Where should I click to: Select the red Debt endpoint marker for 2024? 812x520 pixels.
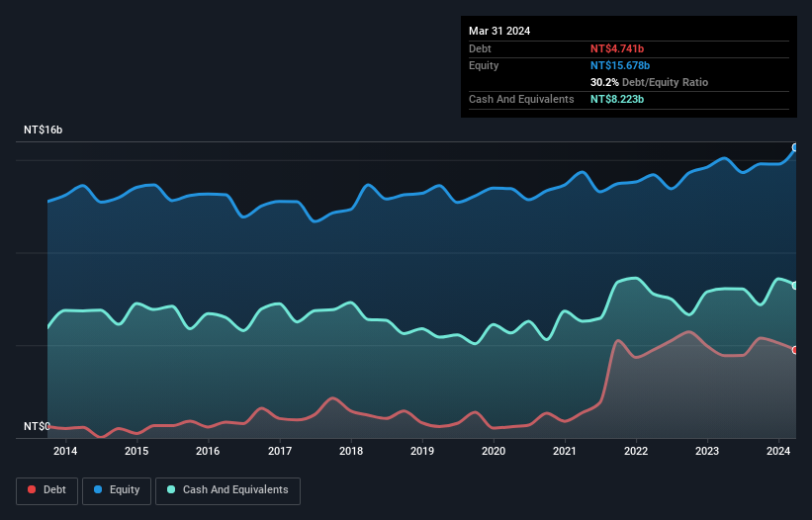(x=795, y=350)
